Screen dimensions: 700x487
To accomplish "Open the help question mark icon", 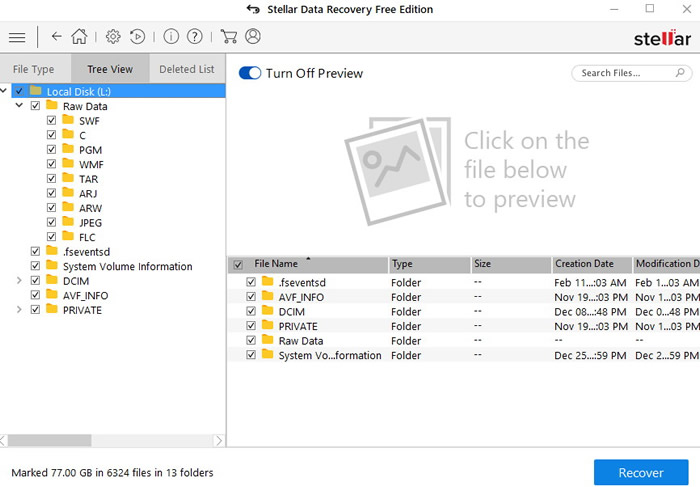I will (x=195, y=37).
